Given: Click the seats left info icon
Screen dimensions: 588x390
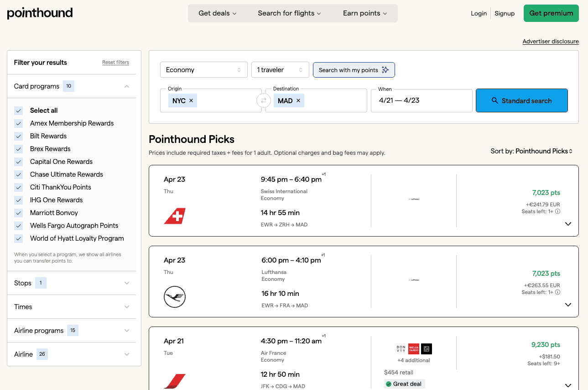Looking at the screenshot, I should click(x=558, y=211).
